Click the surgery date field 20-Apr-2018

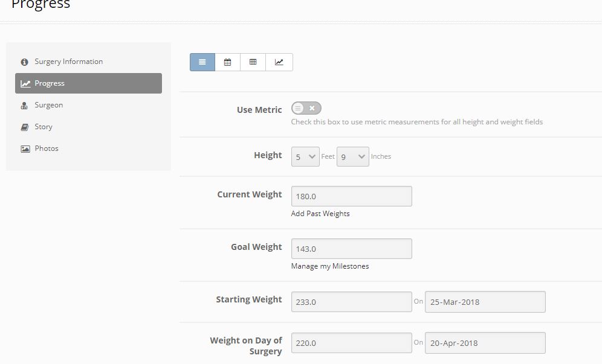point(485,343)
